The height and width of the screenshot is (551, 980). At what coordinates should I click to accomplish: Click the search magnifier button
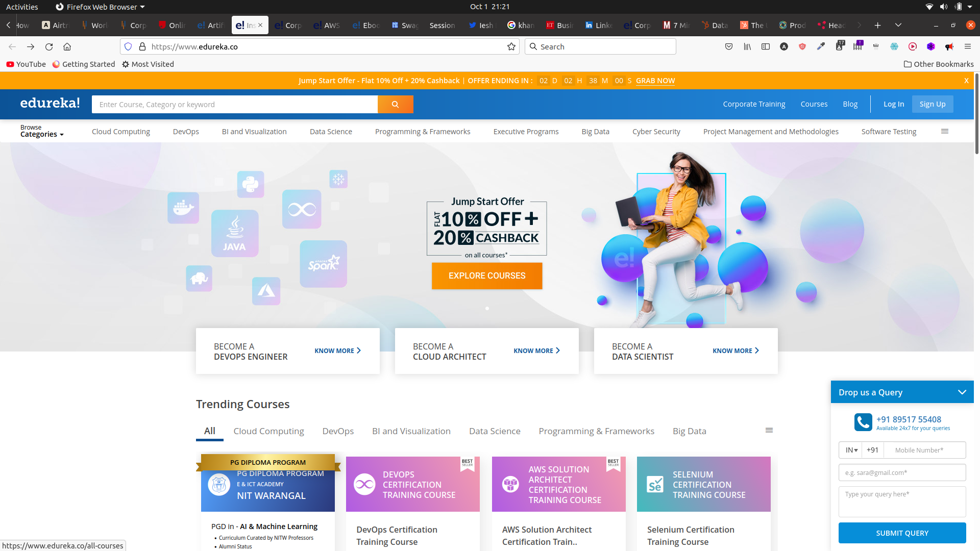coord(395,104)
